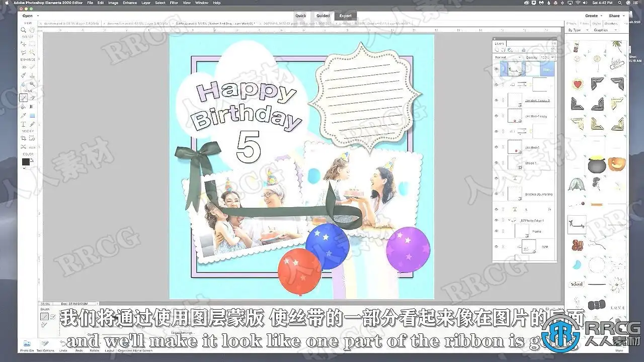
Task: Select the Zoom tool
Action: (24, 30)
